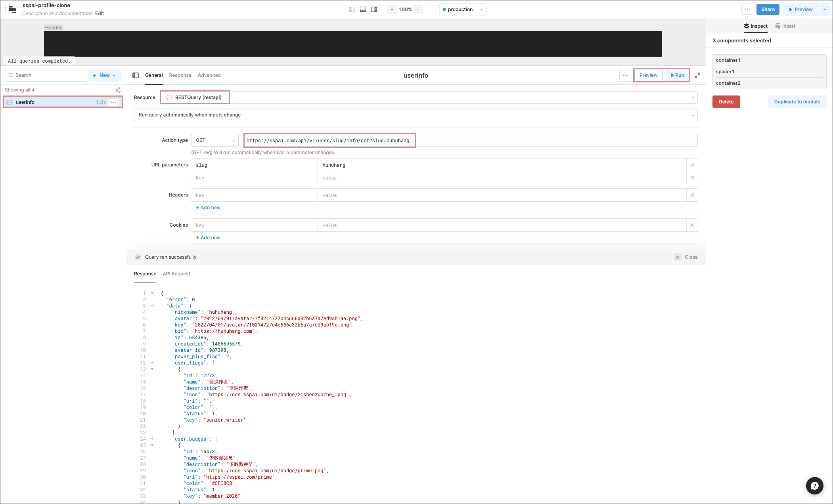Collapse the object at JSON line 13
Viewport: 833px width, 504px height.
152,369
